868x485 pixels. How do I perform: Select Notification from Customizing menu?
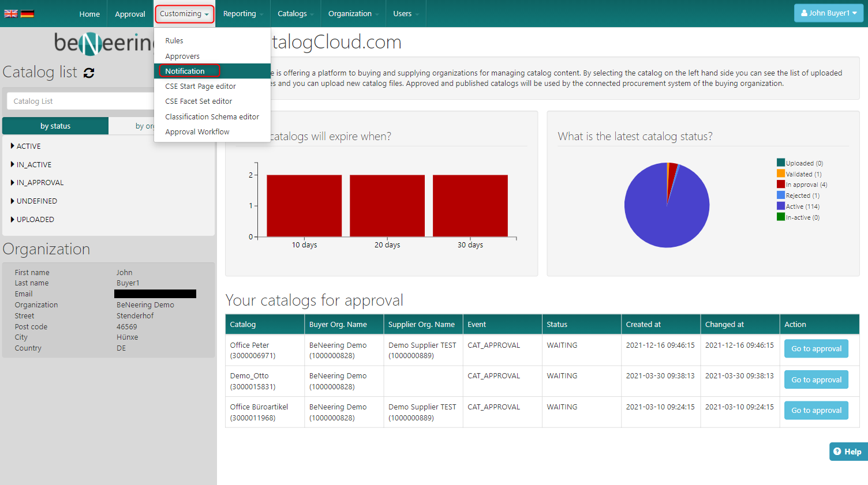pyautogui.click(x=185, y=71)
